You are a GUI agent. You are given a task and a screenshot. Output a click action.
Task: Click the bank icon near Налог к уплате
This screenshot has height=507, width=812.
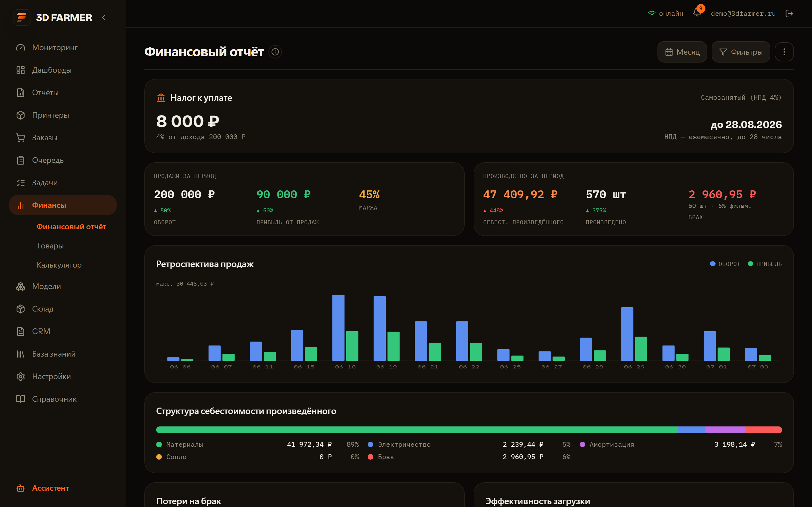tap(161, 97)
